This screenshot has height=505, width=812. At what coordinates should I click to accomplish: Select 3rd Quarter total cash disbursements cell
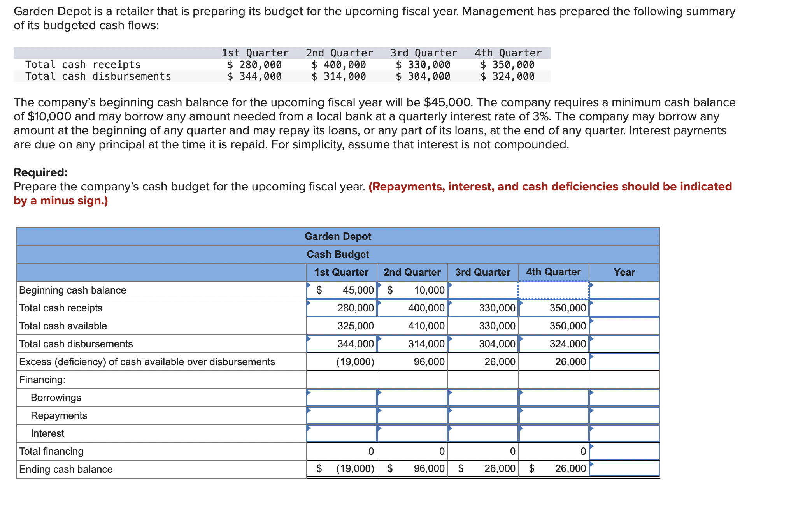[x=483, y=344]
